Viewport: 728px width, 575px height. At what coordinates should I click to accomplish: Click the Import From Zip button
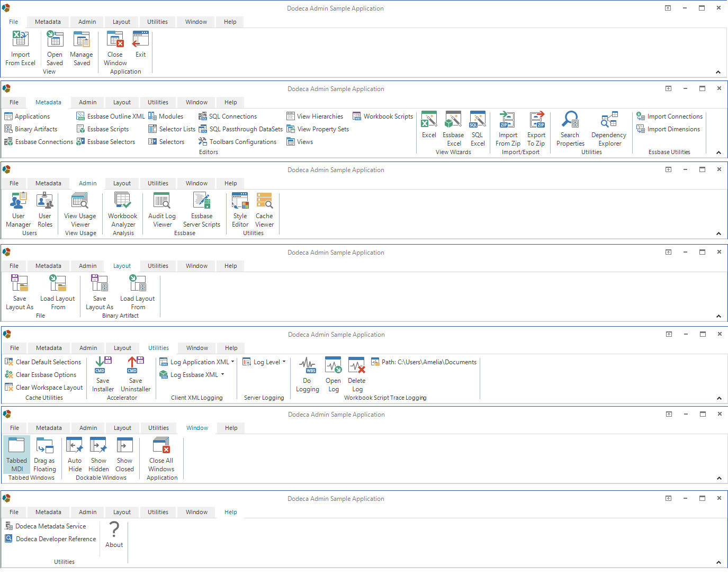pos(508,129)
